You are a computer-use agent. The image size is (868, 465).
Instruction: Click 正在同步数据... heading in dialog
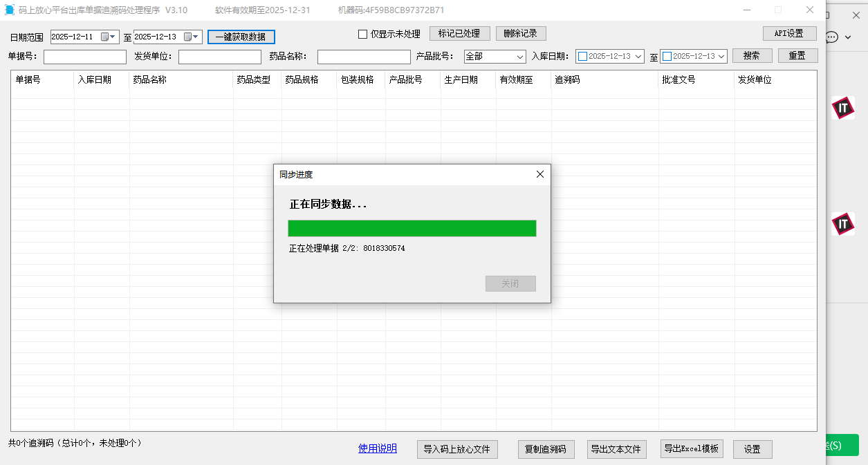pyautogui.click(x=328, y=205)
